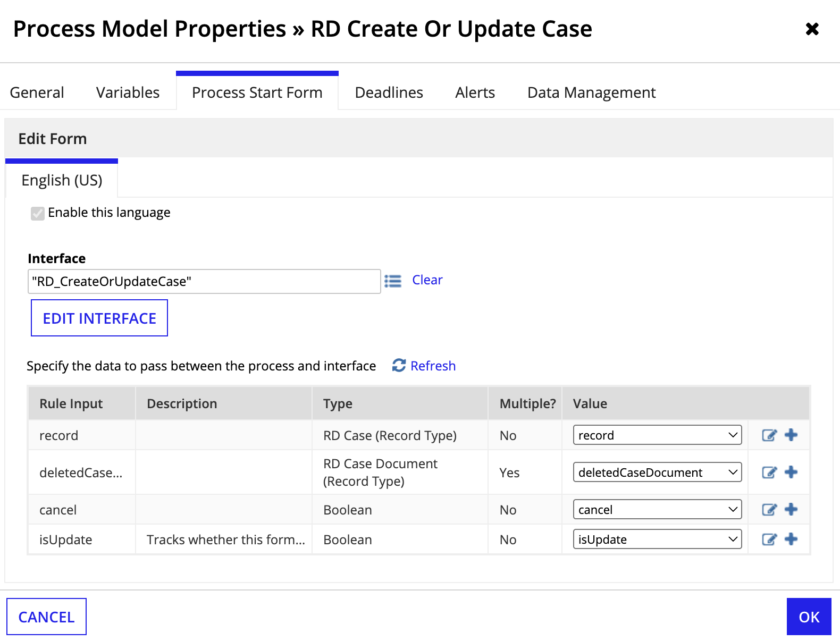Edit expression icon for cancel row
840x641 pixels.
point(769,510)
